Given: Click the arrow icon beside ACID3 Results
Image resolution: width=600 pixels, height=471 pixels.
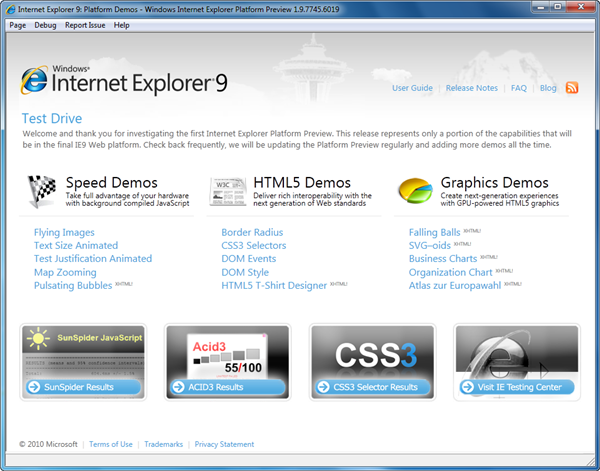Looking at the screenshot, I should 180,387.
